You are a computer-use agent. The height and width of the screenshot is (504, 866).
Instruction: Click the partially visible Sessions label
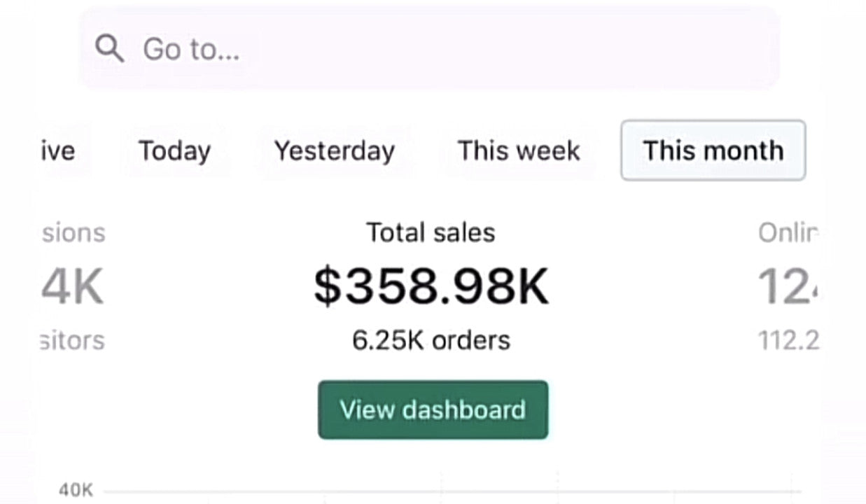coord(73,232)
